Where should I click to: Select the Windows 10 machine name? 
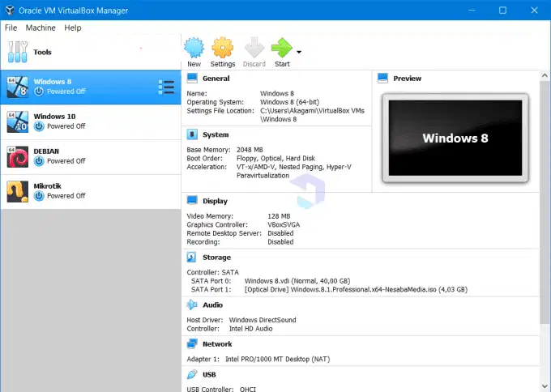54,117
